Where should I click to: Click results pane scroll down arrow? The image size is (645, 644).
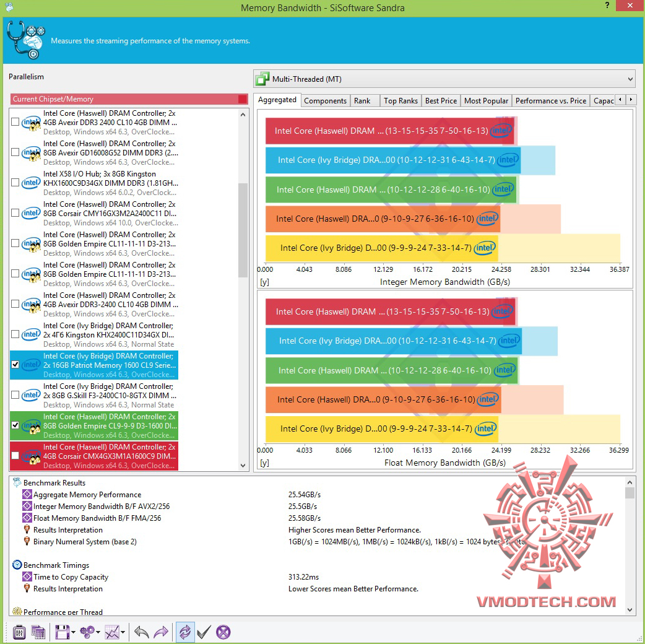[630, 609]
